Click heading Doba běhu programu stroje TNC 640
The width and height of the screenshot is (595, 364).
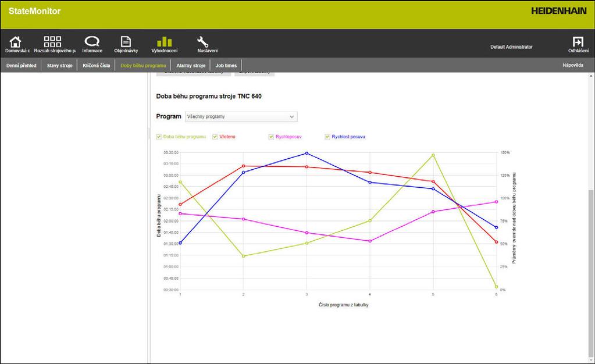pos(209,97)
